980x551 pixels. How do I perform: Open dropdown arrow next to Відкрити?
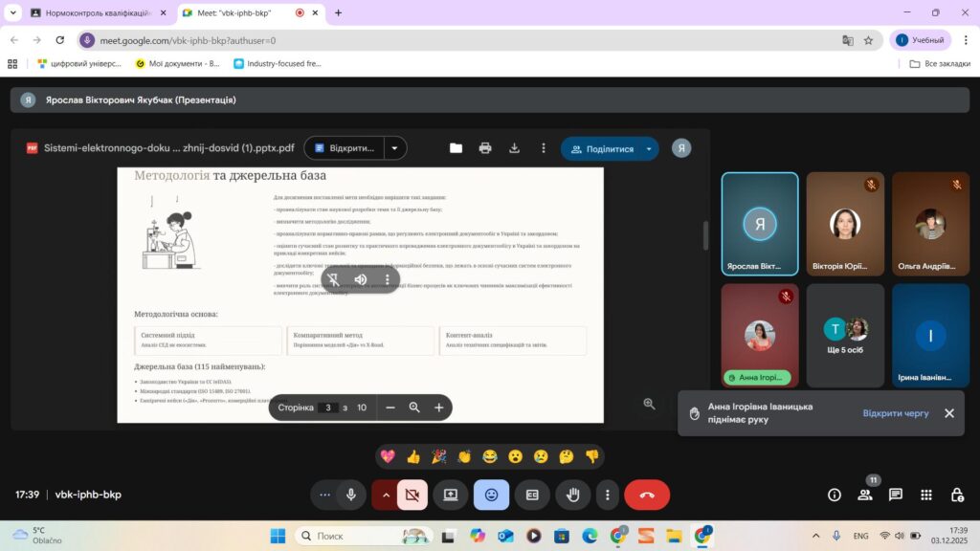[x=394, y=148]
